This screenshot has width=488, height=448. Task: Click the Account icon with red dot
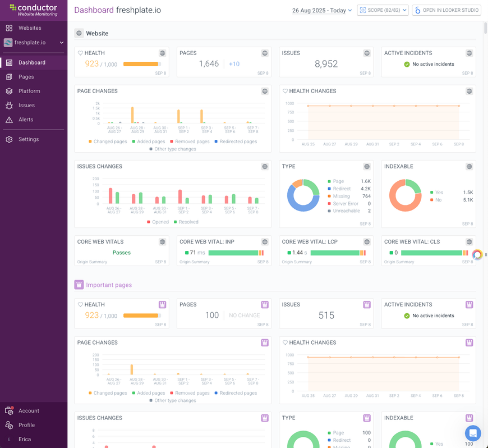tap(9, 410)
